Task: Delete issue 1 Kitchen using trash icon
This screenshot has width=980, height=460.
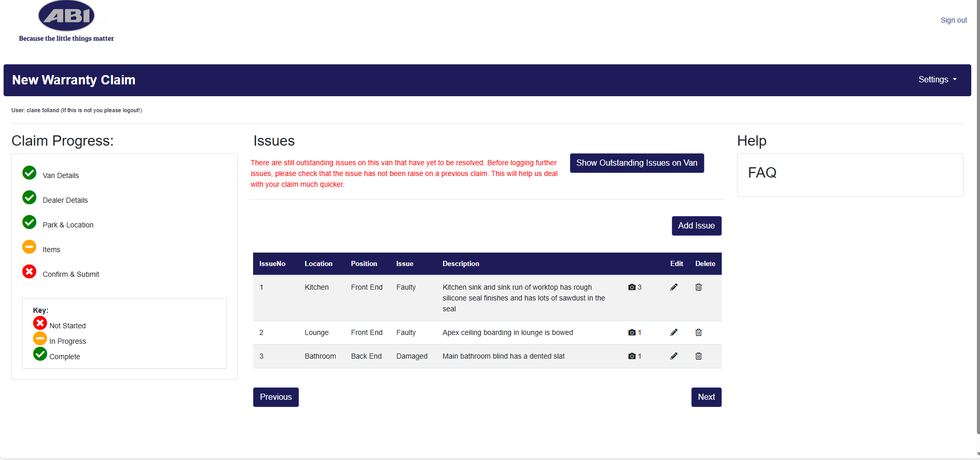Action: coord(699,287)
